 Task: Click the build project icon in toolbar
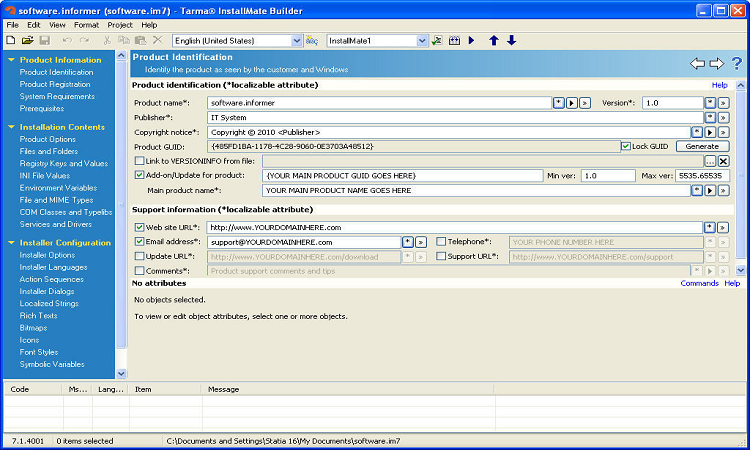[x=454, y=41]
